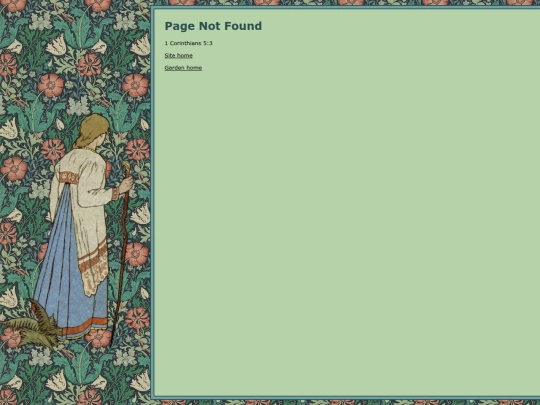Select the 1 Corinthians 5:3 verse text
Screen dimensions: 540x405
coord(188,43)
